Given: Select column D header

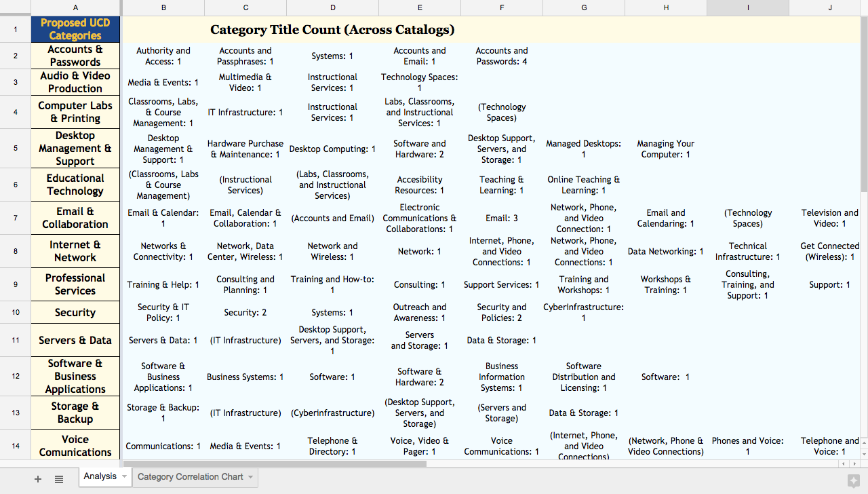Looking at the screenshot, I should 332,7.
